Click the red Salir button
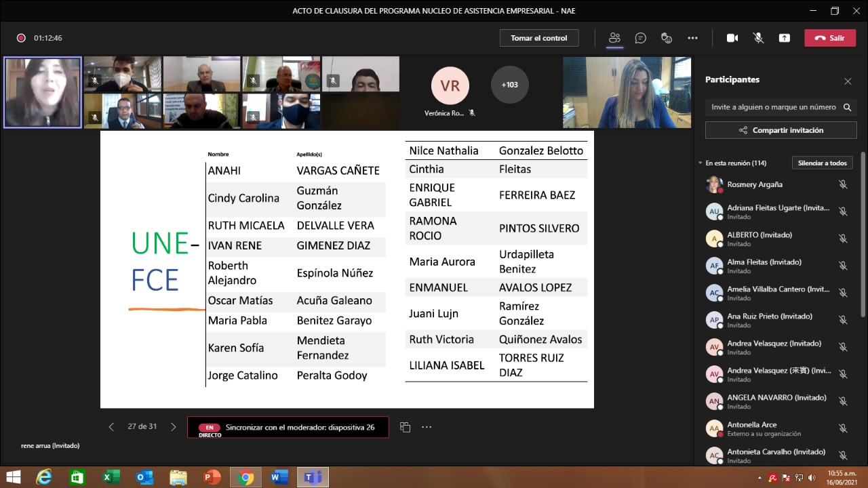868x488 pixels. pyautogui.click(x=830, y=38)
